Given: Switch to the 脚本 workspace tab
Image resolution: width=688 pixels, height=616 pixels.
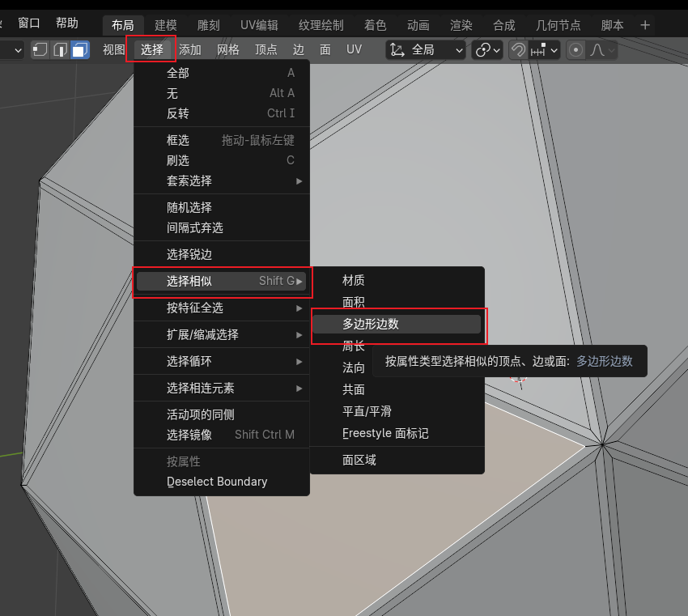Looking at the screenshot, I should (x=612, y=25).
